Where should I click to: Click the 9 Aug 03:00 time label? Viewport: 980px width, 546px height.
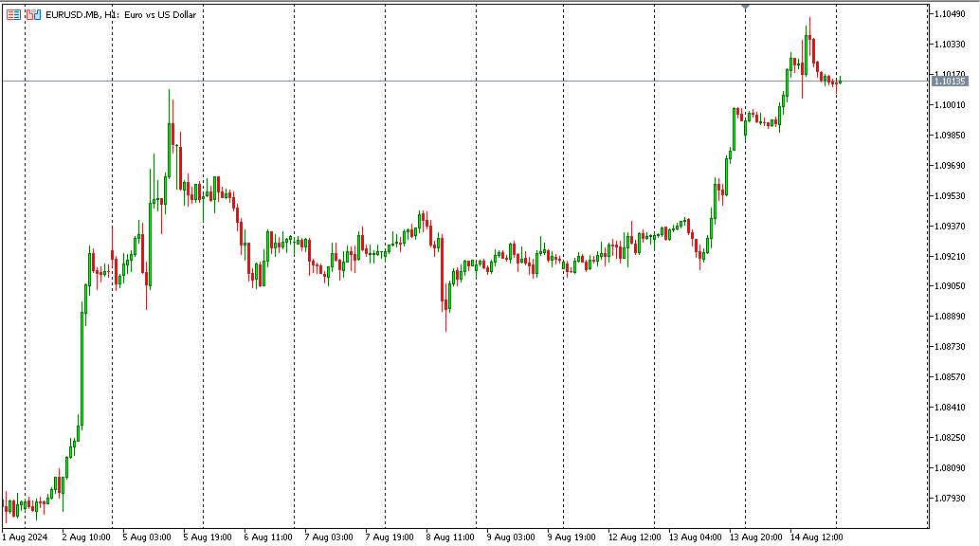coord(511,537)
